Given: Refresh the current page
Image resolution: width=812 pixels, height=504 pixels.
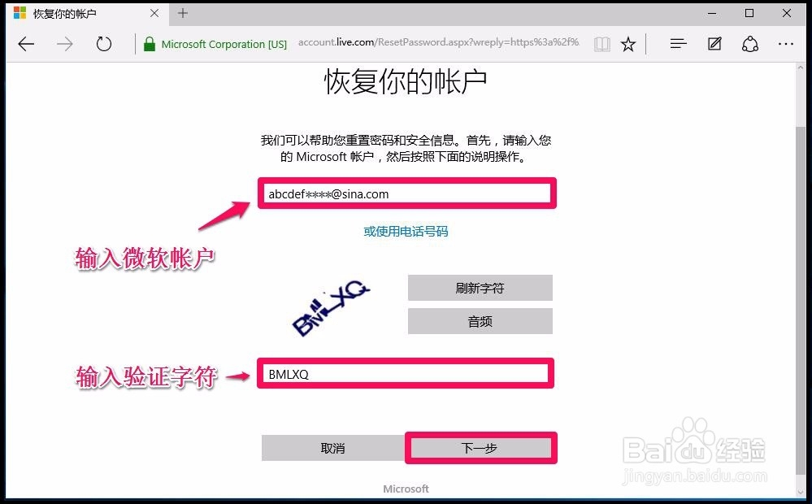Looking at the screenshot, I should 103,44.
